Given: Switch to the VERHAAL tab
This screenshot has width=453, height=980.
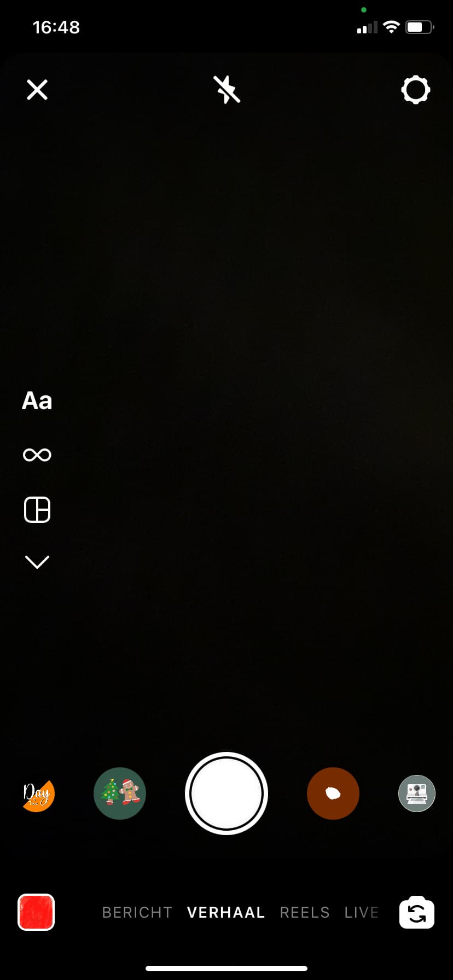Looking at the screenshot, I should tap(226, 912).
